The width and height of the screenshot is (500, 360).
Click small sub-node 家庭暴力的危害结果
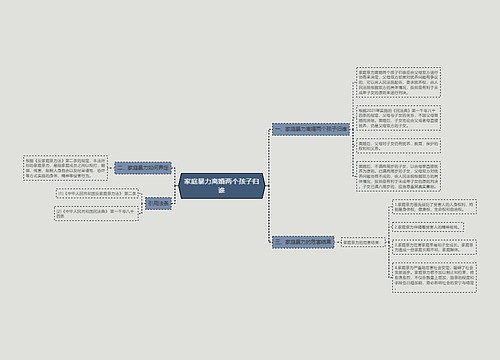click(x=363, y=242)
